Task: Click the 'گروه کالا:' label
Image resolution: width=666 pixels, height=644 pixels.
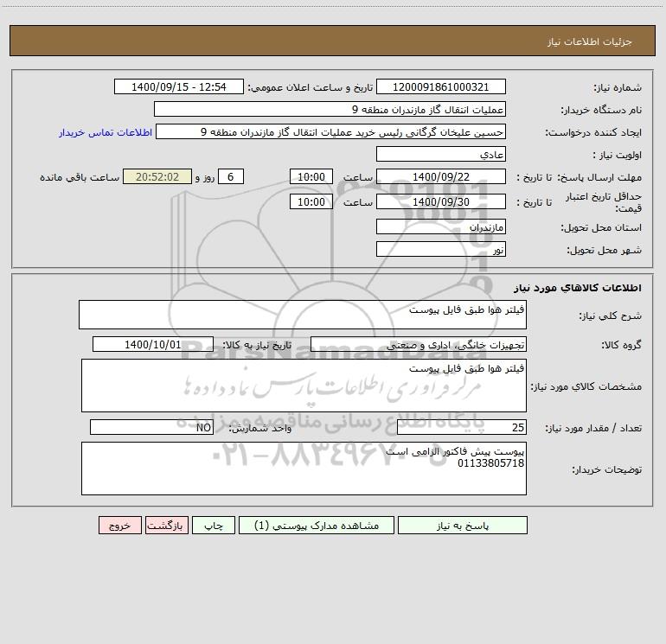Action: 621,345
